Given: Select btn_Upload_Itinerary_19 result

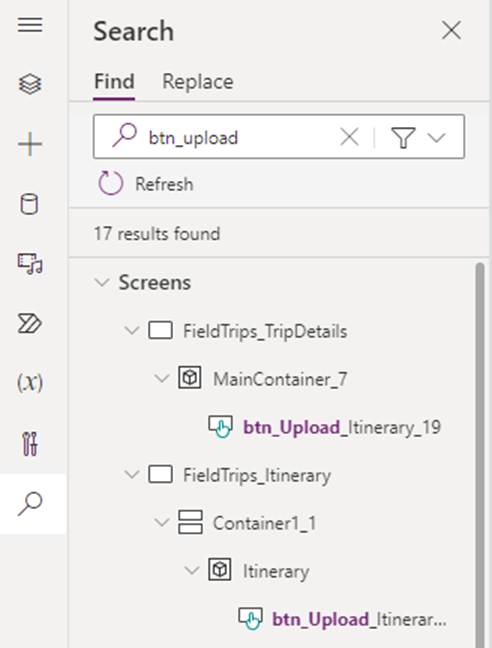Looking at the screenshot, I should [325, 427].
